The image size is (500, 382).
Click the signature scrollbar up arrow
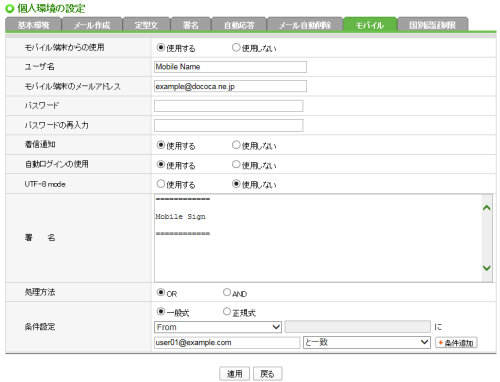pyautogui.click(x=487, y=208)
